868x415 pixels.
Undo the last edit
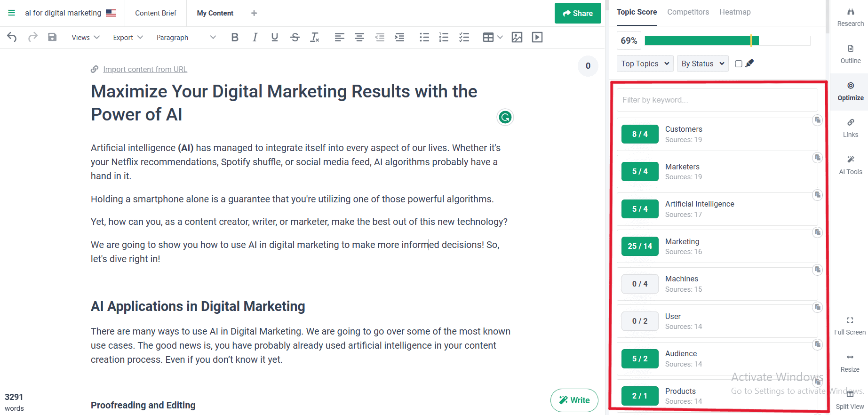tap(12, 37)
